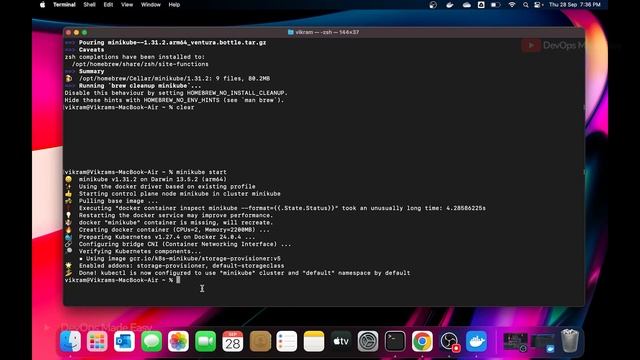Open Reminders app from the Dock
This screenshot has height=360, width=640.
coord(287,341)
